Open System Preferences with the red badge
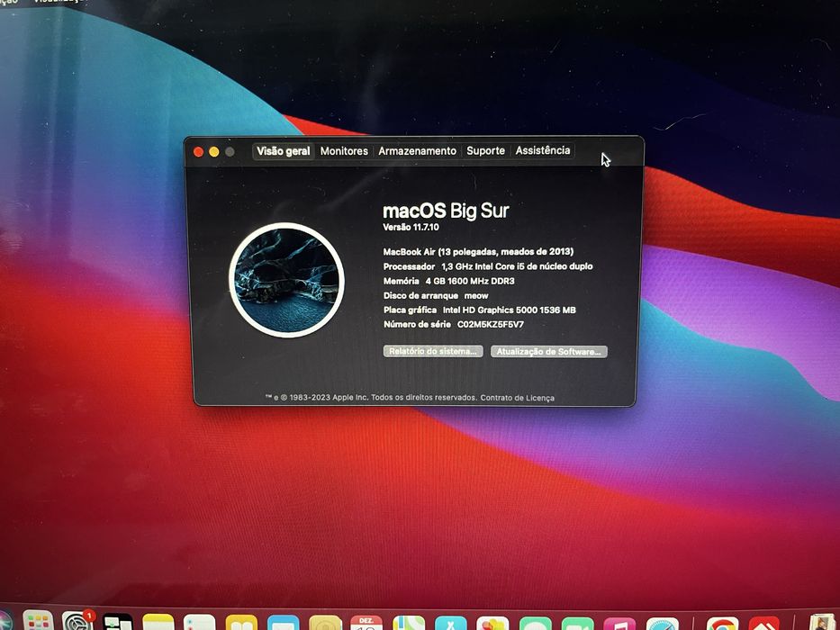The image size is (840, 630). coord(77,620)
